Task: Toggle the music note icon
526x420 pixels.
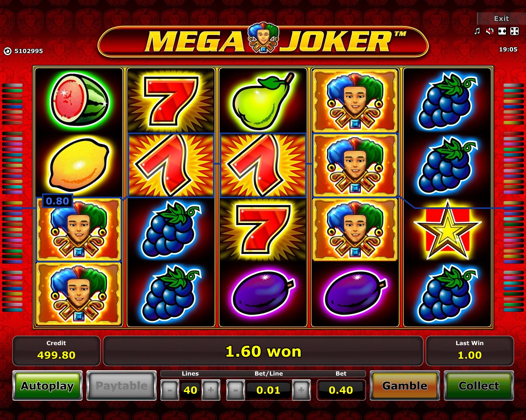Action: pos(477,31)
